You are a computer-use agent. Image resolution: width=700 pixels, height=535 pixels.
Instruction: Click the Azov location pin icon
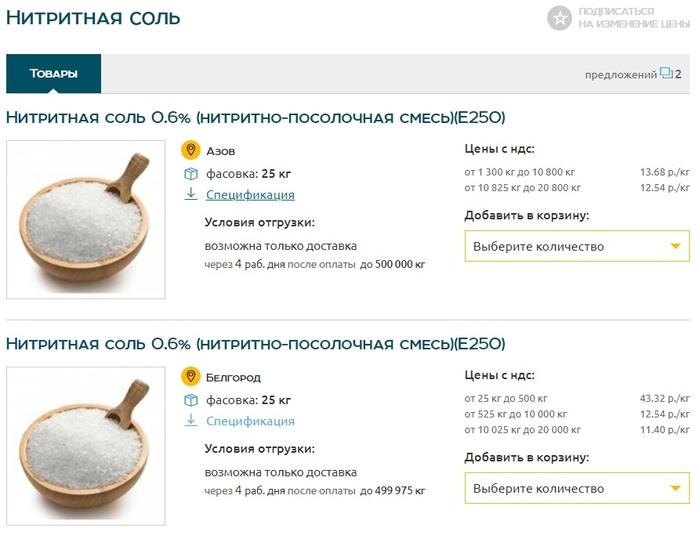191,150
